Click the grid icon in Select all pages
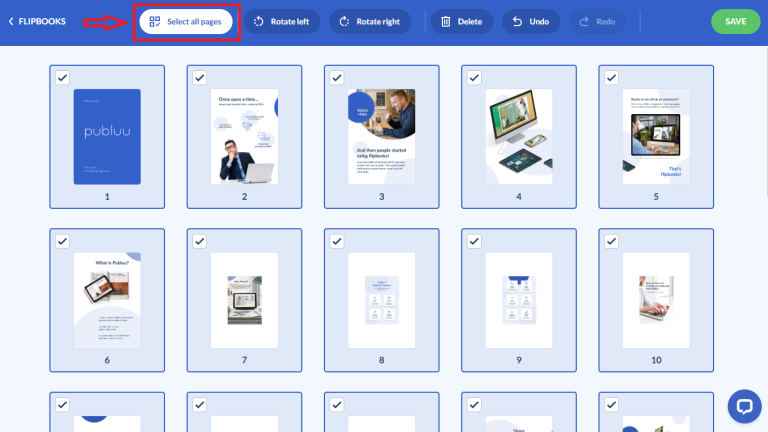This screenshot has height=432, width=768. tap(155, 22)
